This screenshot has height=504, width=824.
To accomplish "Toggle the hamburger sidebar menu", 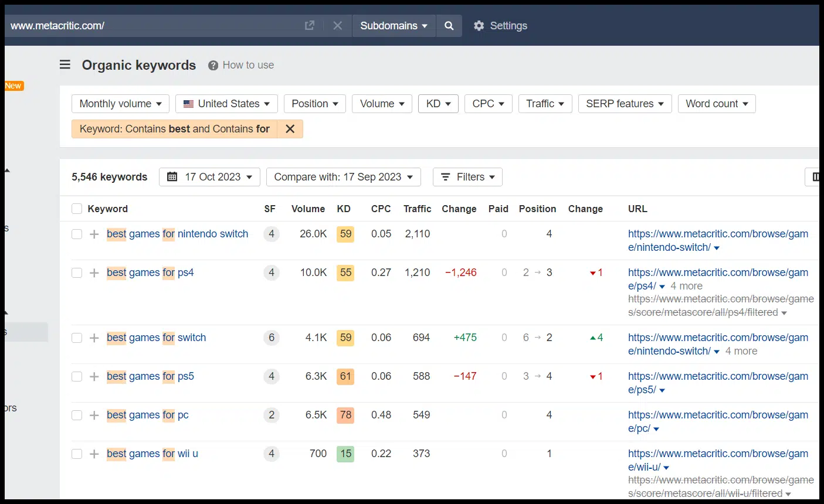I will (65, 65).
